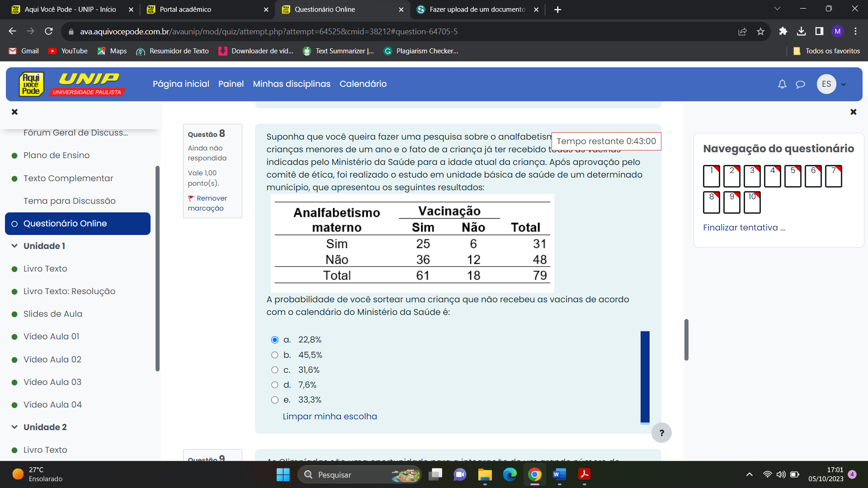
Task: Open Slides de Aula in sidebar
Action: coord(53,314)
